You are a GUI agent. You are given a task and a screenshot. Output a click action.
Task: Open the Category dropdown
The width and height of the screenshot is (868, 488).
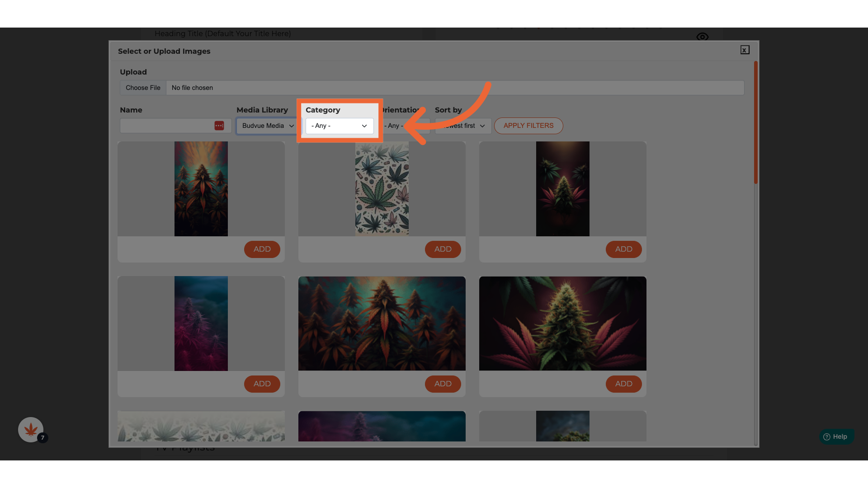[340, 126]
